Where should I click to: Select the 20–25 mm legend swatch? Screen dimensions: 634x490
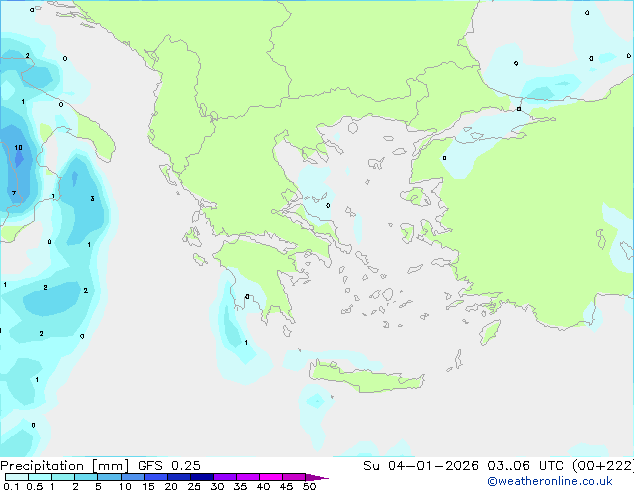[178, 477]
